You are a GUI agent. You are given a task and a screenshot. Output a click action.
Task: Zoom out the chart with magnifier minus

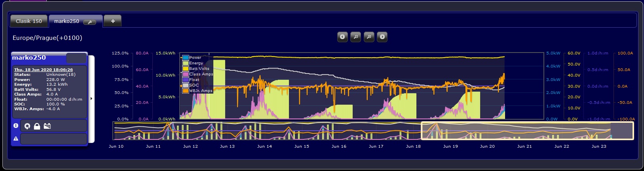pyautogui.click(x=356, y=37)
